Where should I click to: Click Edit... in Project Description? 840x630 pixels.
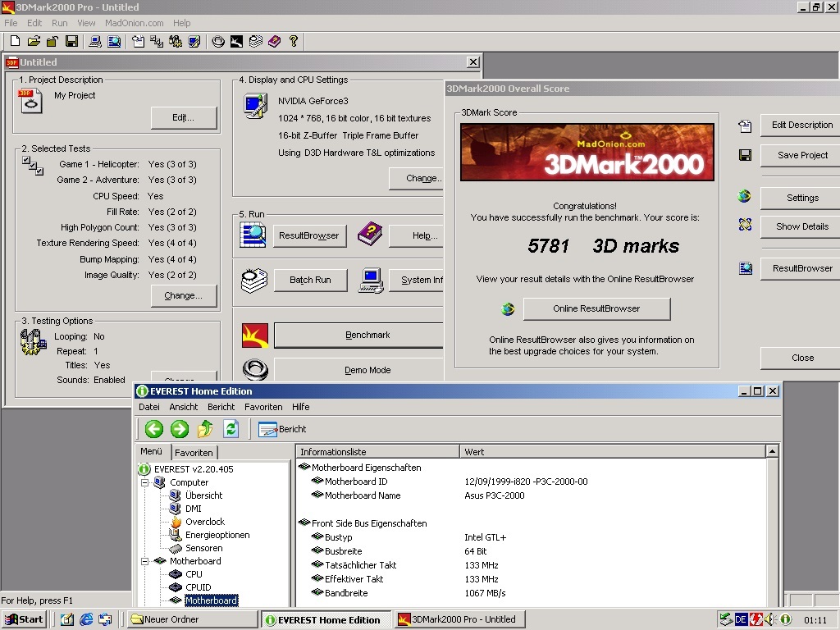click(184, 118)
